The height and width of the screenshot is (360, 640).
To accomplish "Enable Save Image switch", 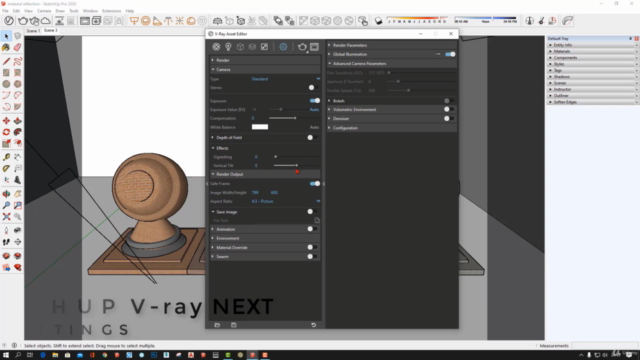I will (312, 211).
